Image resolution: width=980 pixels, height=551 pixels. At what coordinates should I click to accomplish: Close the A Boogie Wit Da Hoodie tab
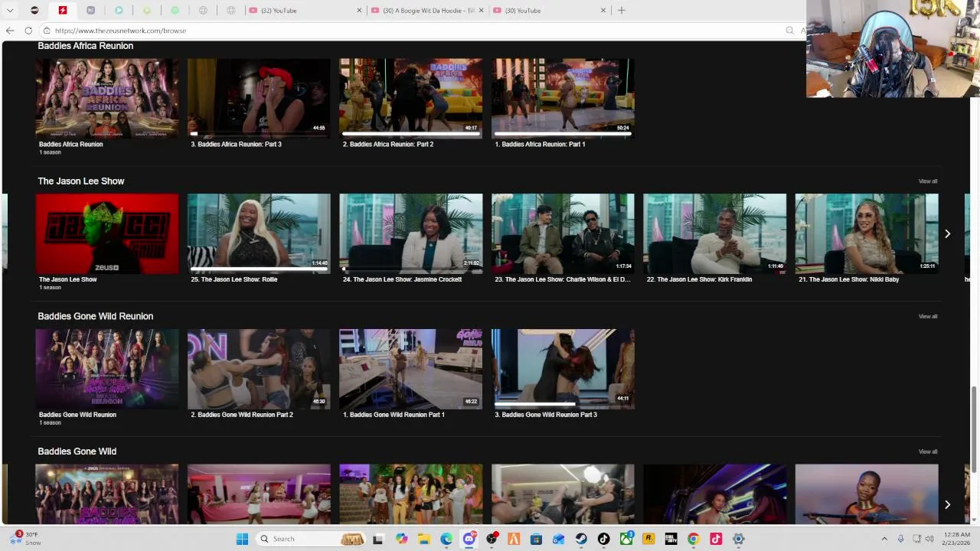[x=481, y=11]
